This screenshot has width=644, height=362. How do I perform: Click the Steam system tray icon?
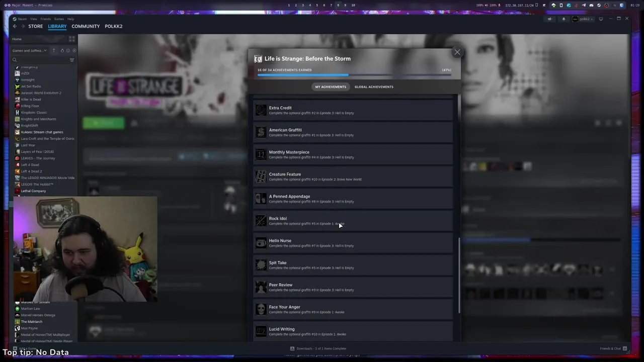coord(599,5)
